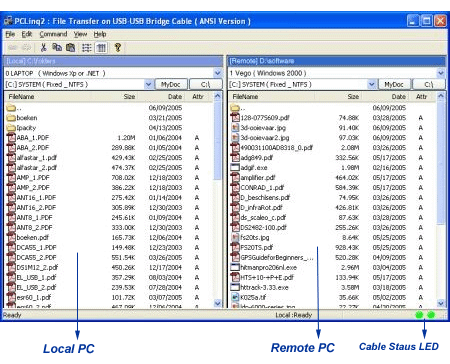Click parent folder icon in remote pane
450x364 pixels.
point(235,108)
